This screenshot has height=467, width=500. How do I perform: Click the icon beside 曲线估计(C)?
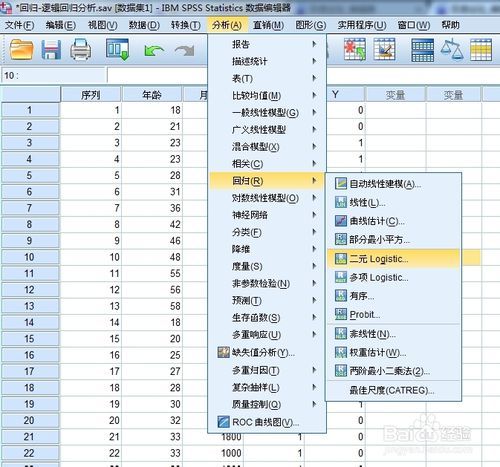[x=341, y=221]
